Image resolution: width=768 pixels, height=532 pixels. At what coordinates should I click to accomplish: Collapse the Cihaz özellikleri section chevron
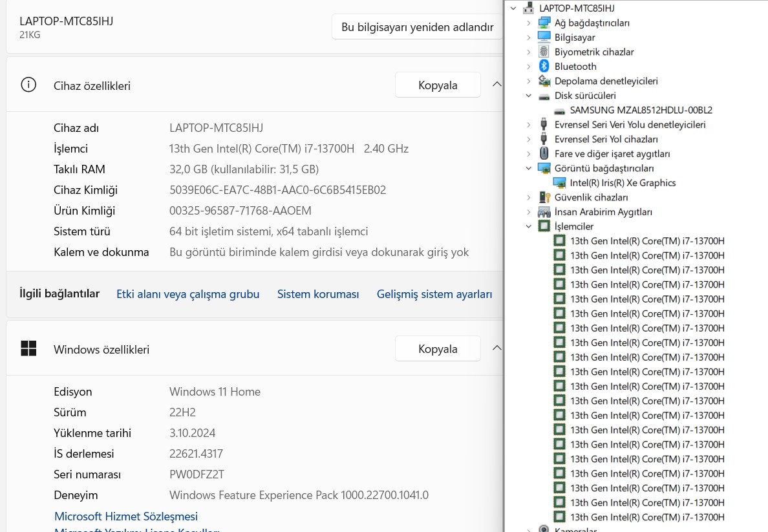coord(496,84)
